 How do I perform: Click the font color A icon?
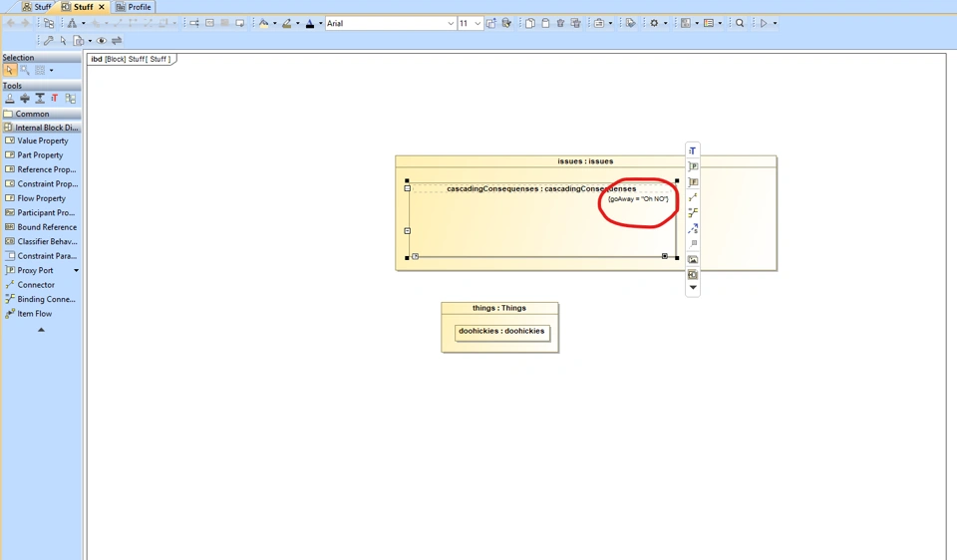[309, 23]
